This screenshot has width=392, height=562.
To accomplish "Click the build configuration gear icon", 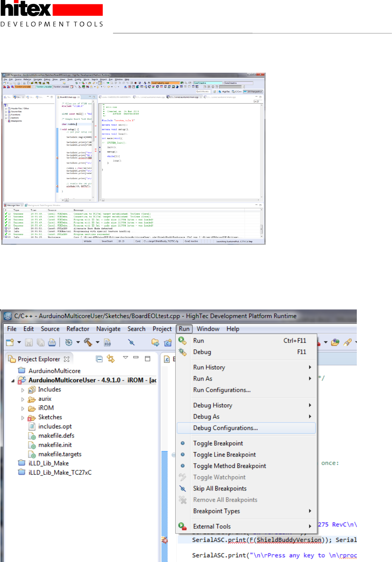I will [69, 342].
